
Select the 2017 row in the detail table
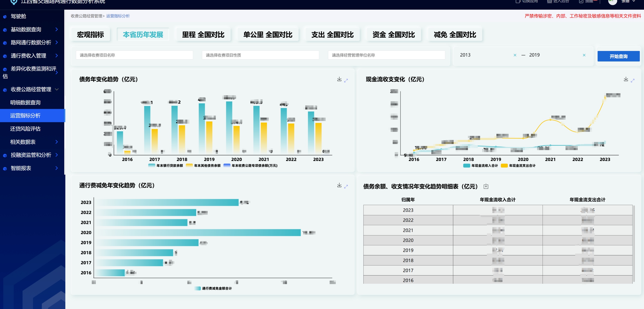click(x=498, y=270)
